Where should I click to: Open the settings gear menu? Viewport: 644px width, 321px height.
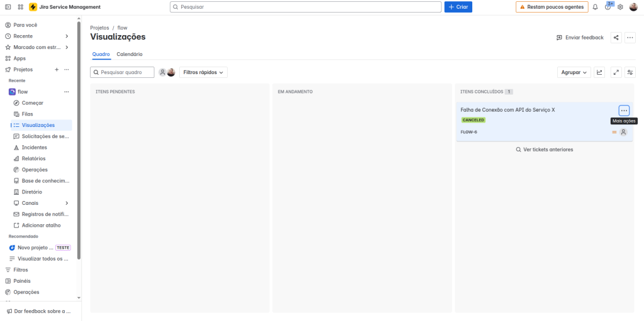pos(620,7)
